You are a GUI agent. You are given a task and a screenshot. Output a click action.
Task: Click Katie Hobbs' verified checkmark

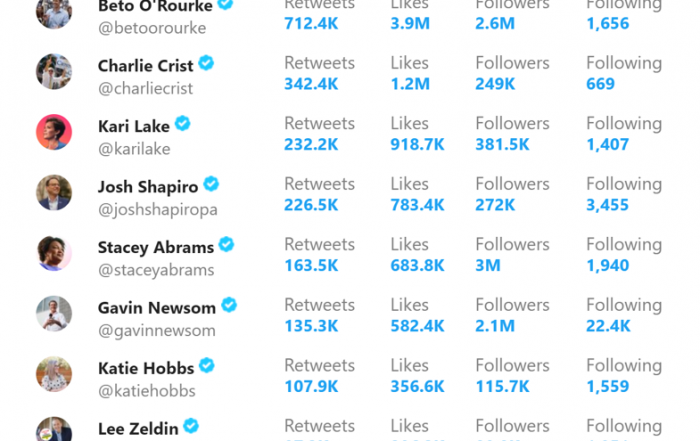point(207,366)
